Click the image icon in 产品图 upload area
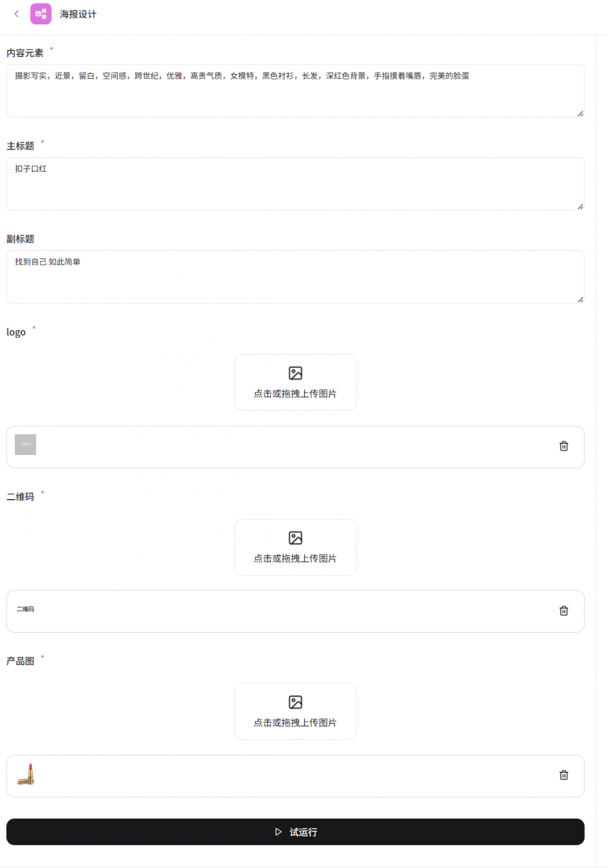 point(295,702)
